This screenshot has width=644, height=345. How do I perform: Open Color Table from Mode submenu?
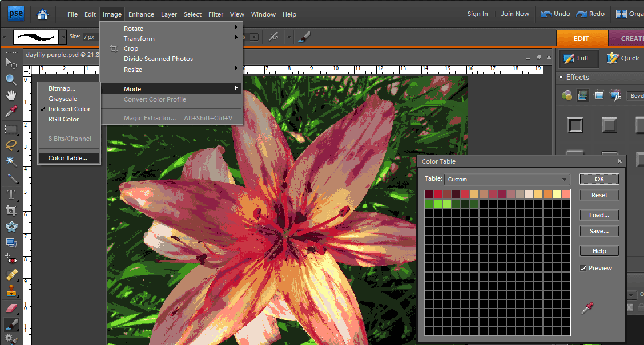[68, 158]
